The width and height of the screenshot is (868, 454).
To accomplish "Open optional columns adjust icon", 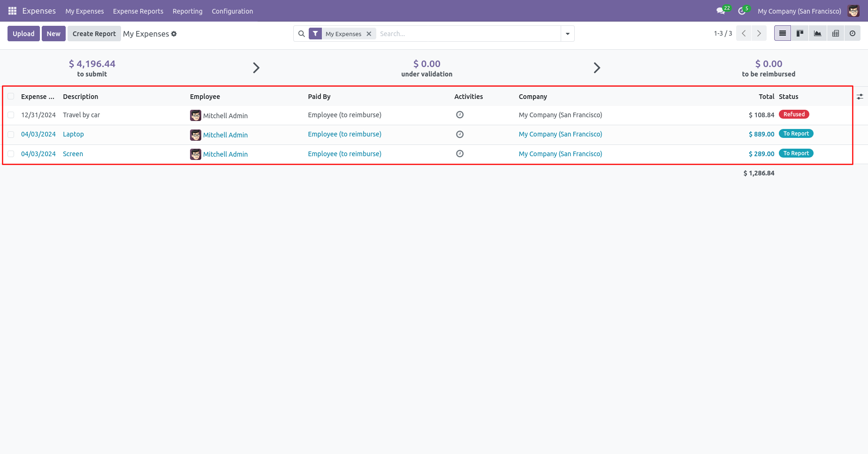I will (860, 97).
